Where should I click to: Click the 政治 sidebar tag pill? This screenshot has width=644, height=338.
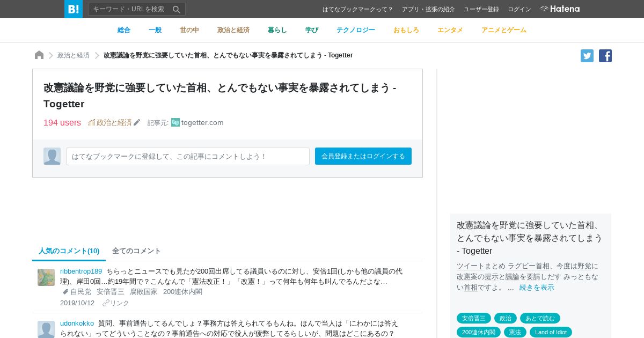click(506, 318)
